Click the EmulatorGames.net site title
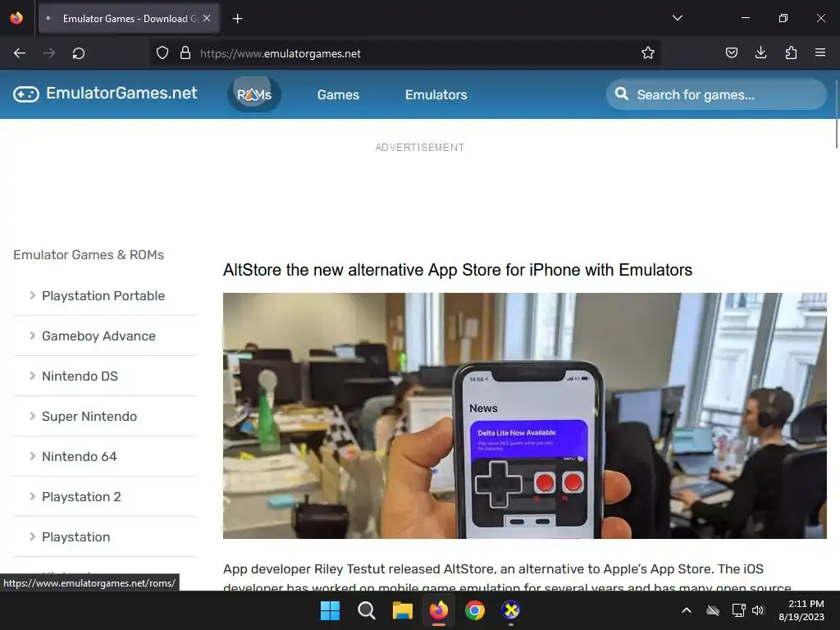This screenshot has width=840, height=630. 121,94
